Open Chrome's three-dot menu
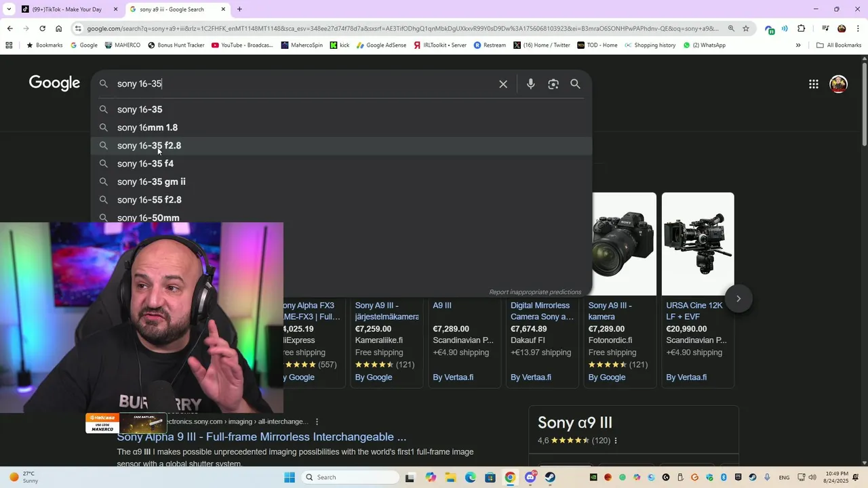This screenshot has height=488, width=868. tap(858, 28)
